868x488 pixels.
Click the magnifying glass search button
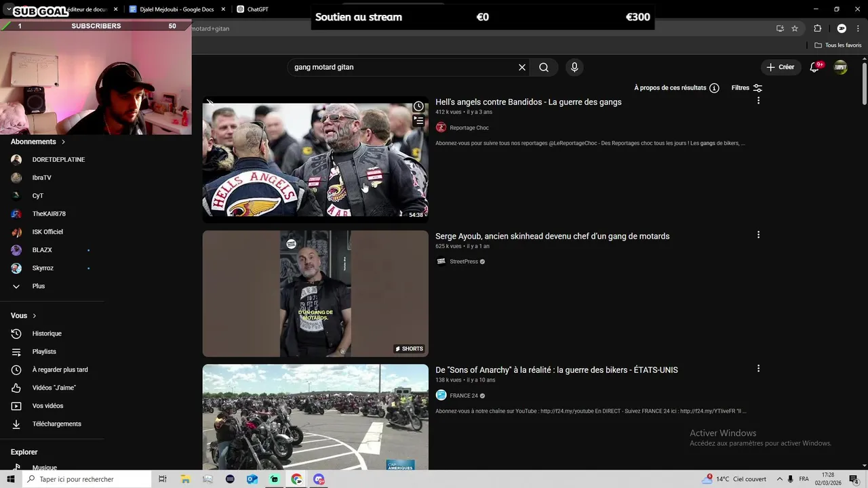pos(544,67)
